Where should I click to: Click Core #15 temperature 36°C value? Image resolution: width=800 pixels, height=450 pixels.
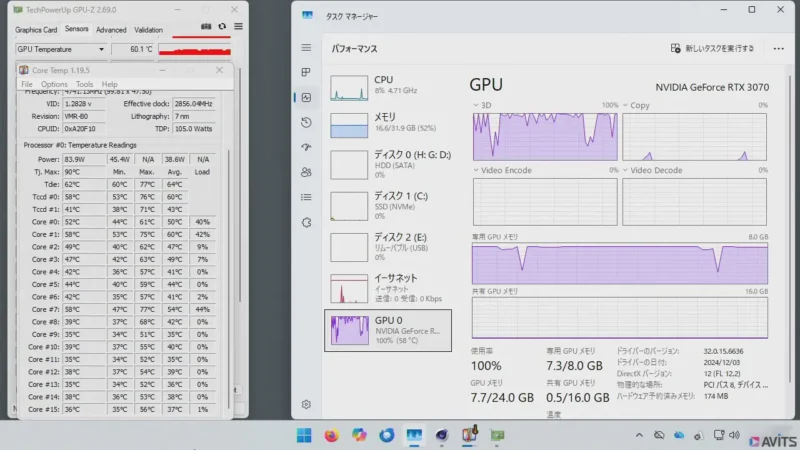point(84,409)
